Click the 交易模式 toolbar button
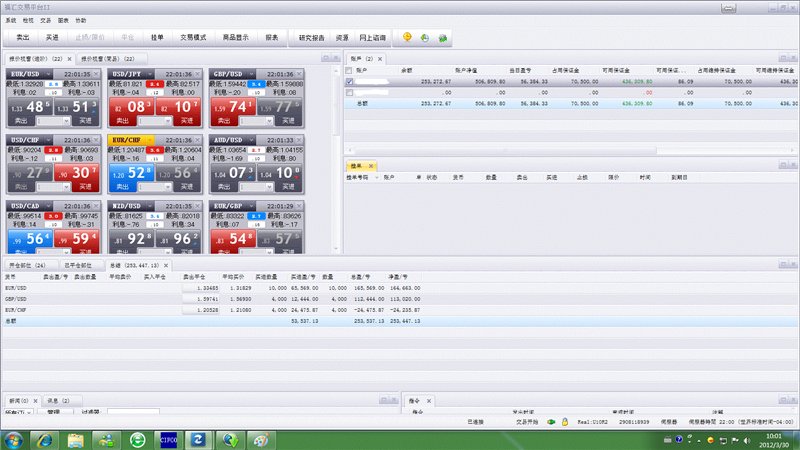This screenshot has height=450, width=800. click(192, 37)
